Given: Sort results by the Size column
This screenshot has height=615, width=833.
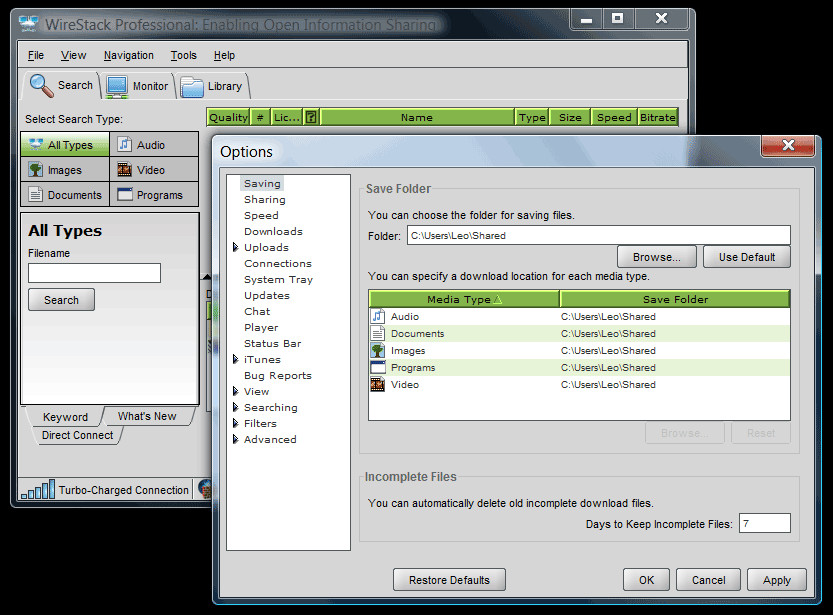Looking at the screenshot, I should click(x=570, y=117).
